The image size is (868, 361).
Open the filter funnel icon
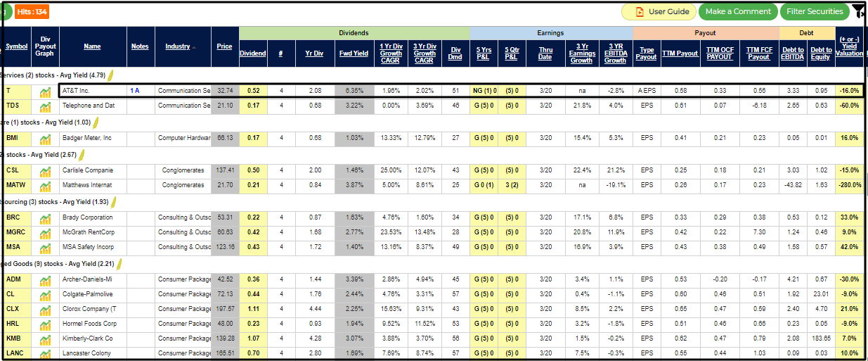coord(859,11)
